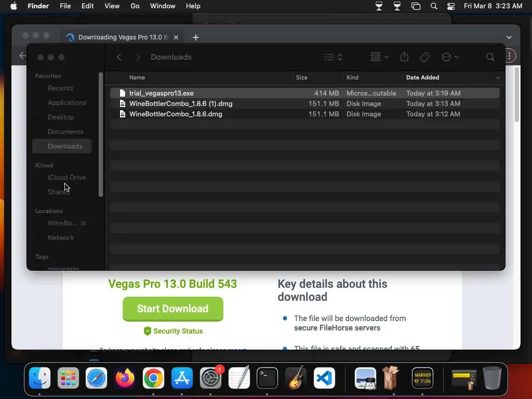
Task: Launch Firefox from the dock
Action: (x=125, y=378)
